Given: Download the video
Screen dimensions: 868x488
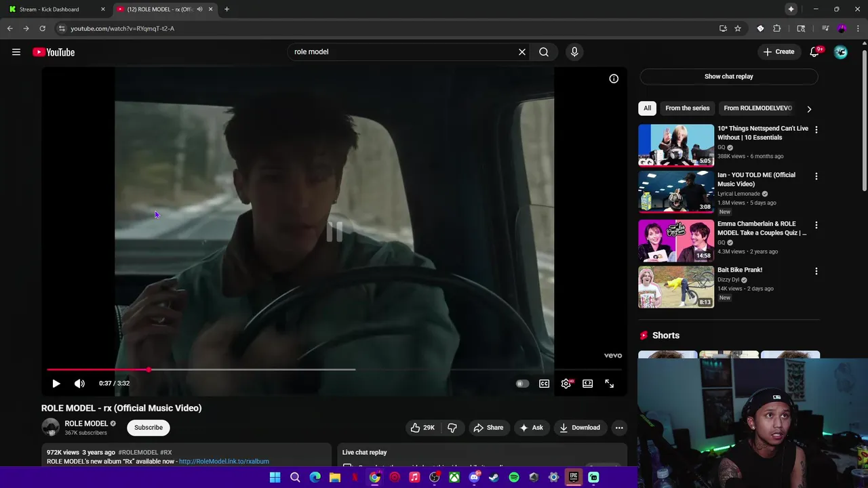Looking at the screenshot, I should point(580,428).
